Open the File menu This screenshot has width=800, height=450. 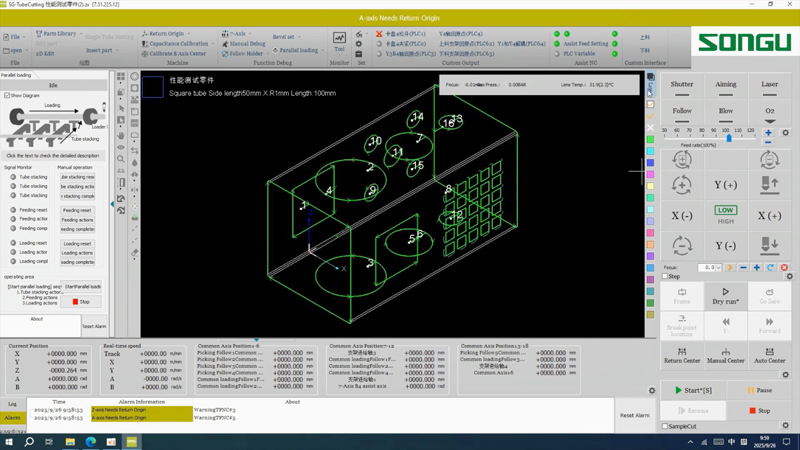14,37
